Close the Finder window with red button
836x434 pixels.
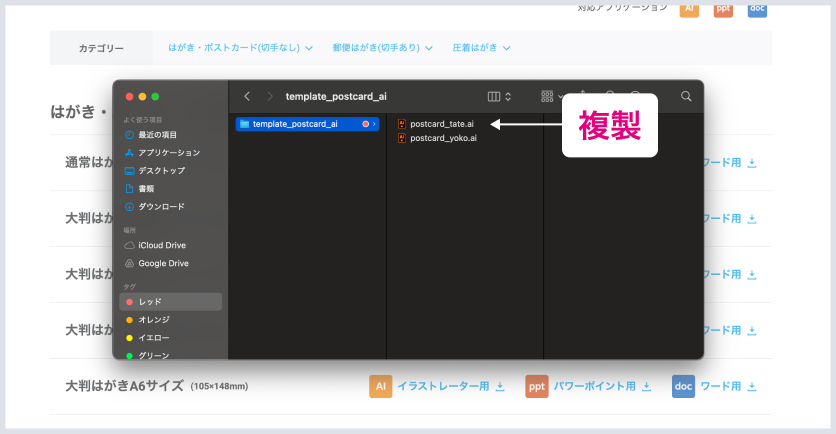pos(129,97)
